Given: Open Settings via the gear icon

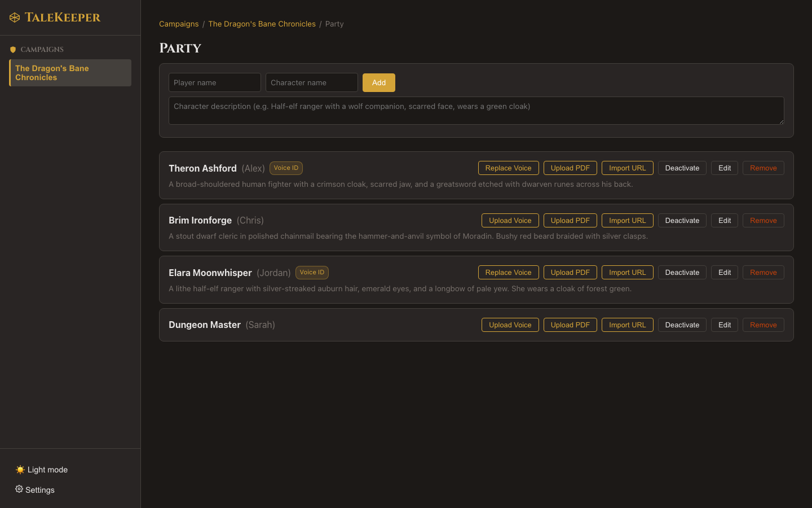Looking at the screenshot, I should [x=19, y=489].
